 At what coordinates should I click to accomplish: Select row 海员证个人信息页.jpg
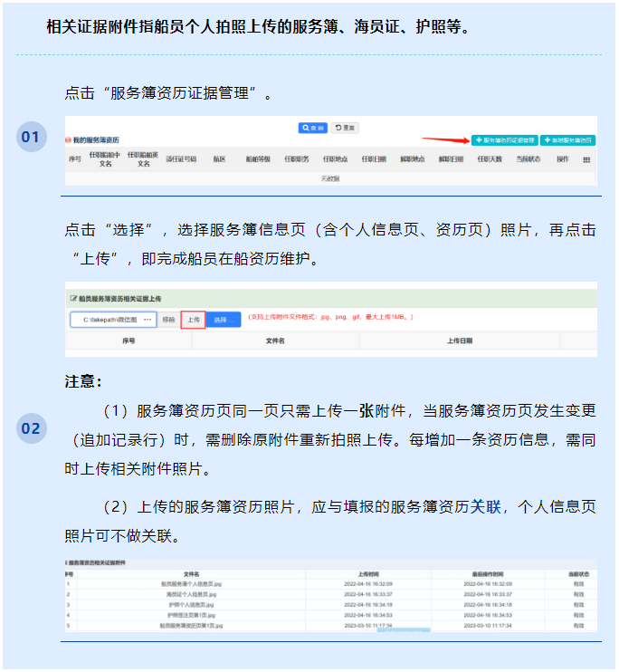(x=191, y=594)
